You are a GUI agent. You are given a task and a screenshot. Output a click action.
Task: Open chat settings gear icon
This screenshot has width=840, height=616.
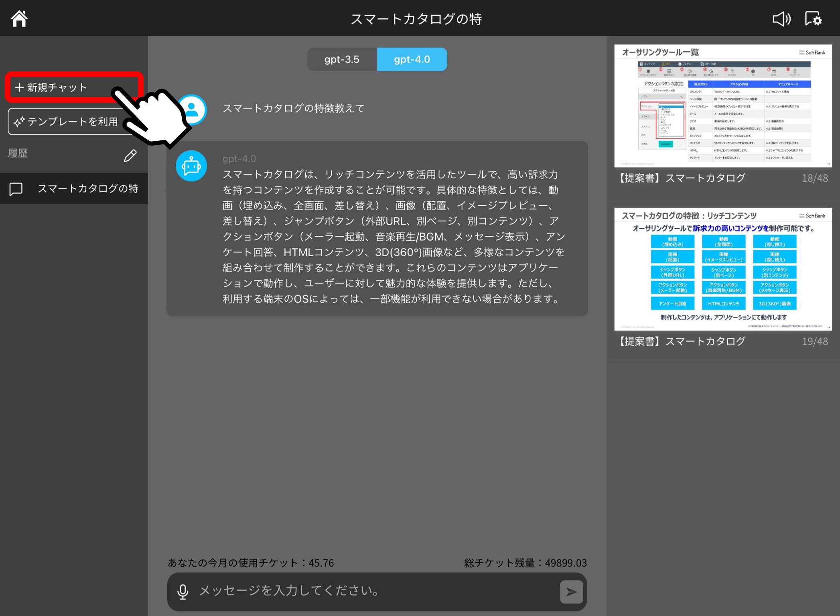pos(814,18)
